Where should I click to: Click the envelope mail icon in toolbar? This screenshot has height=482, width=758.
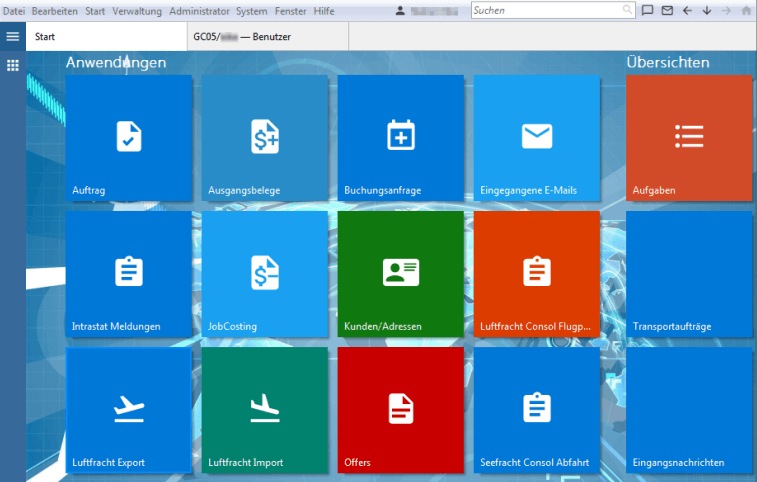coord(667,10)
